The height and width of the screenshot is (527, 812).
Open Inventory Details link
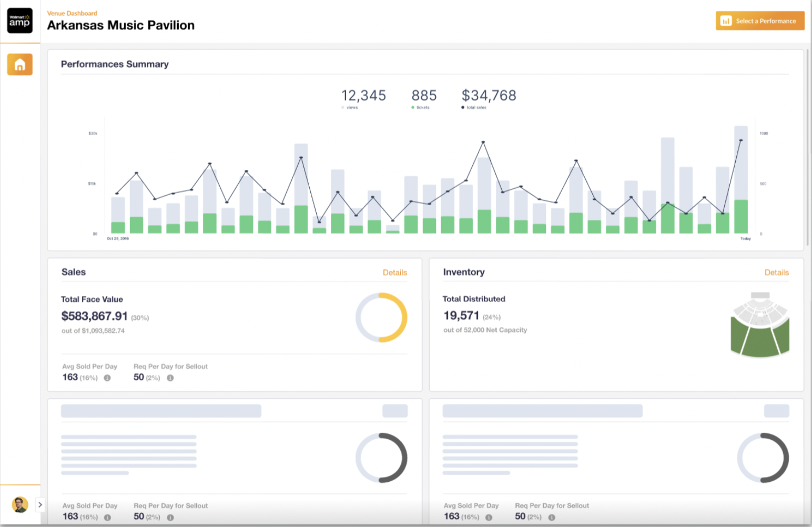click(776, 272)
